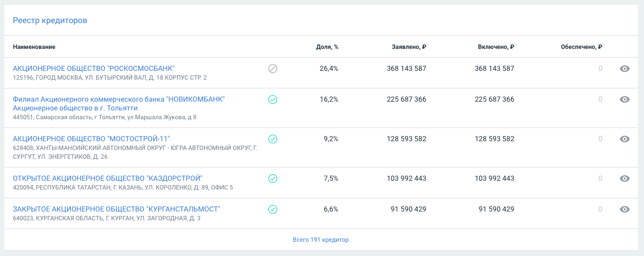Screen dimensions: 644x256
Task: Click the green checkmark icon for НОВИКОМБАНК
Action: pos(272,99)
